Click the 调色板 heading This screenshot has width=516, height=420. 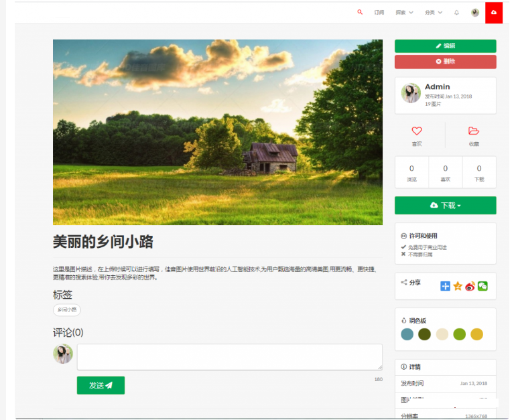pos(417,321)
